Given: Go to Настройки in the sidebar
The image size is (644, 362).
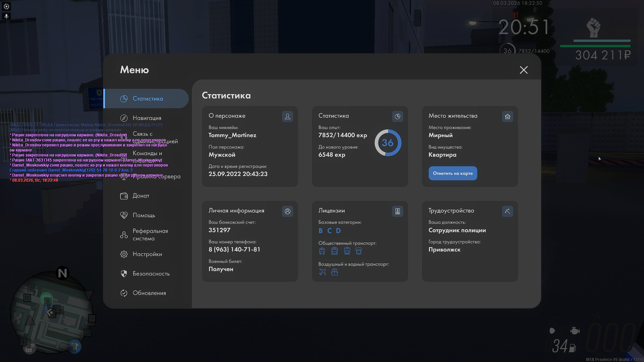Looking at the screenshot, I should pyautogui.click(x=147, y=254).
